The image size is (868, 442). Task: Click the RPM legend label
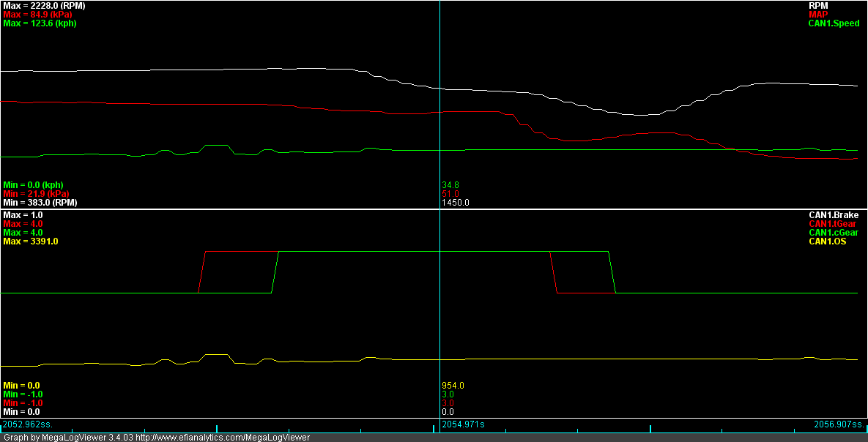coord(818,5)
